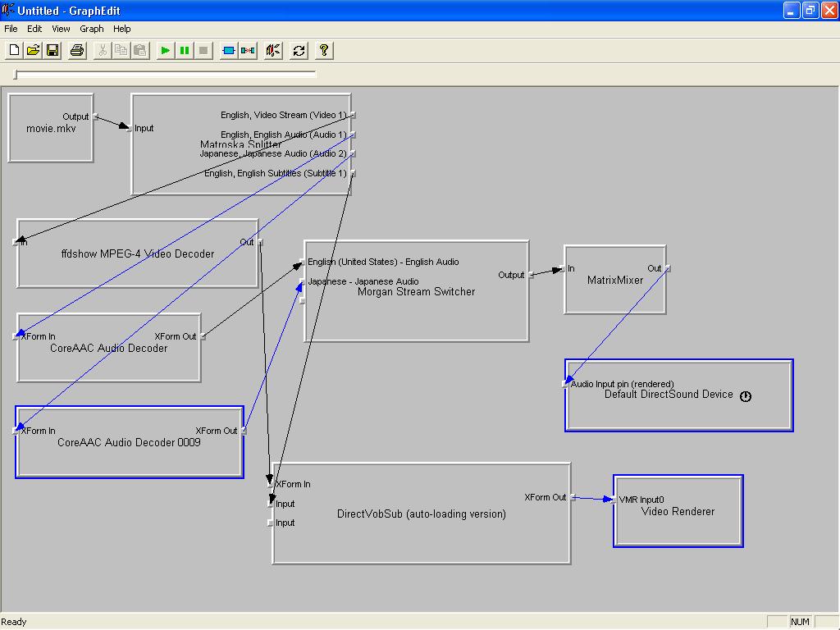Click the Copy toolbar icon
Viewport: 840px width, 630px height.
coord(121,50)
